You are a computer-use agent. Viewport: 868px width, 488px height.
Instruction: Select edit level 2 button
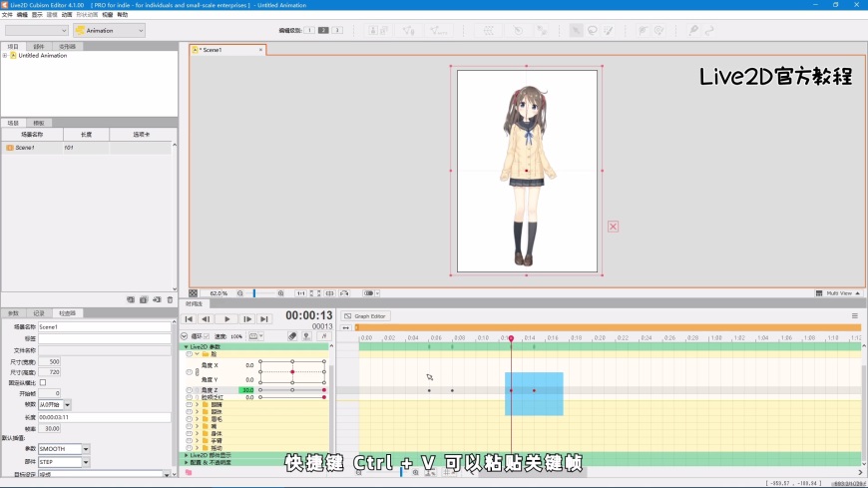point(323,30)
